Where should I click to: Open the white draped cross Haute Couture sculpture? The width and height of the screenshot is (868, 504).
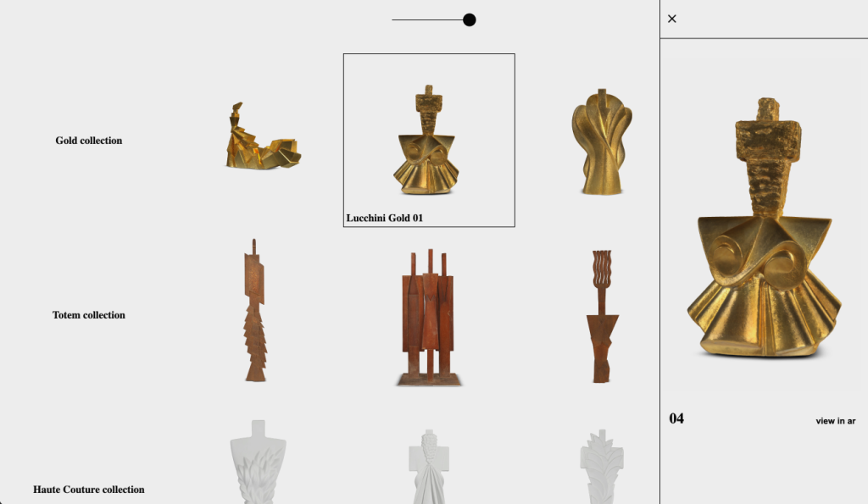pos(429,467)
